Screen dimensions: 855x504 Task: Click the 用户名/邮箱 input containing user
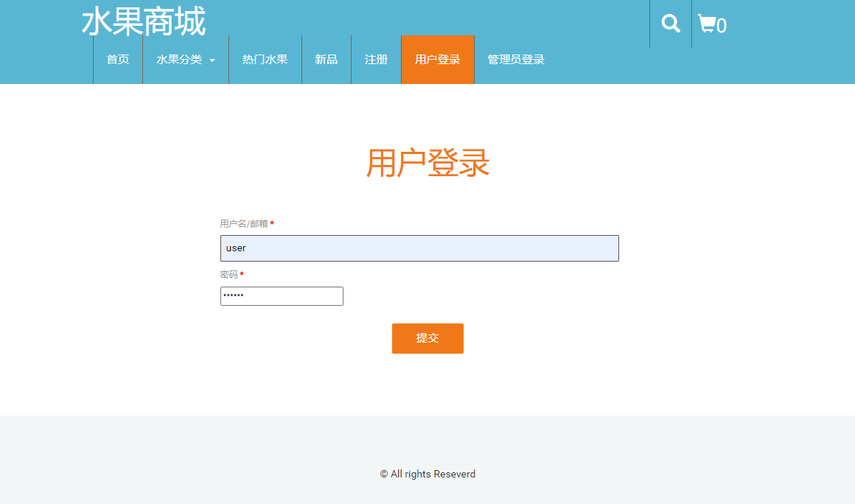click(x=419, y=248)
